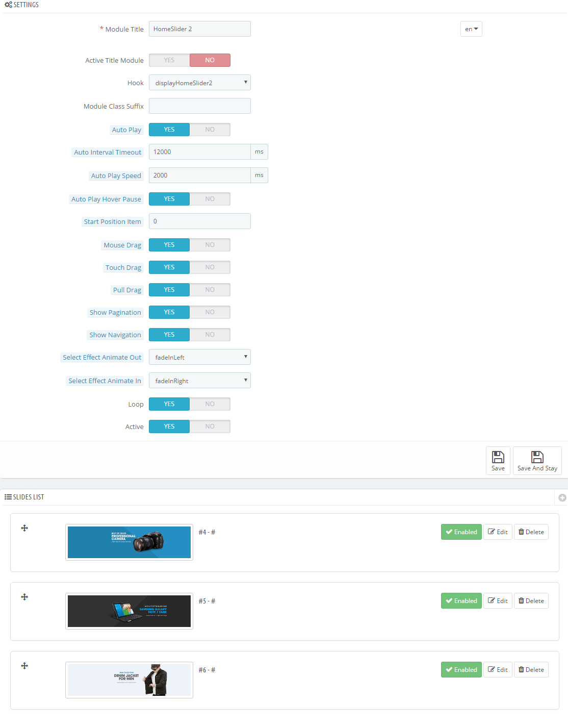
Task: Add new slide with plus icon
Action: [562, 497]
